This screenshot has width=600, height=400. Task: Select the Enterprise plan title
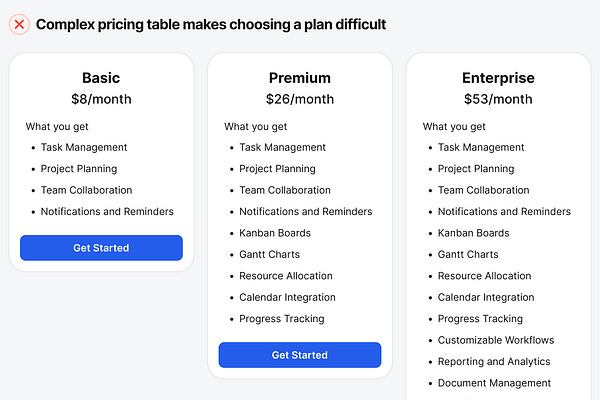pyautogui.click(x=498, y=78)
